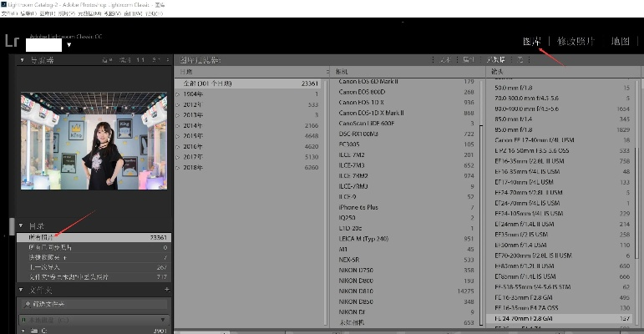This screenshot has width=644, height=334.
Task: Select iPhone 6s Plus camera
Action: point(404,207)
